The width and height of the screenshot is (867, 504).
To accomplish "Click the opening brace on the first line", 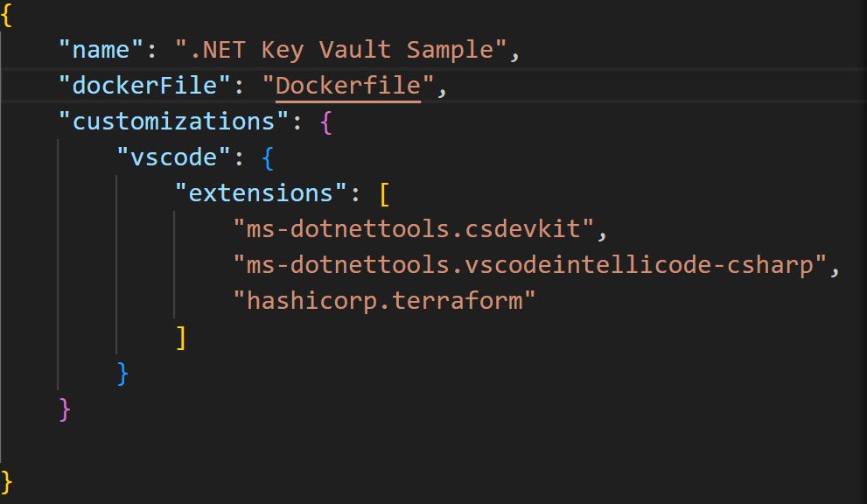I will (7, 14).
